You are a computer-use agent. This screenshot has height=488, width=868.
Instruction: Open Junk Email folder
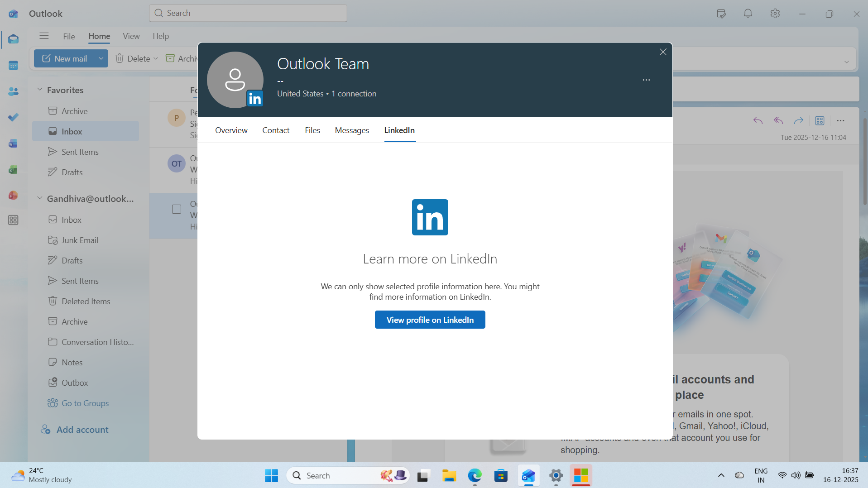click(86, 240)
